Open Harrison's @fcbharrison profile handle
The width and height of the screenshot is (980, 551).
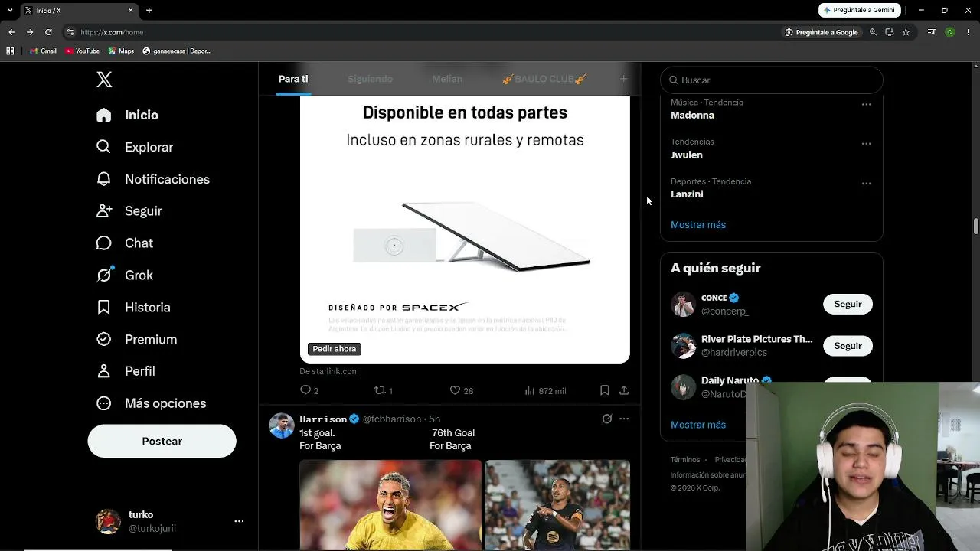coord(392,419)
